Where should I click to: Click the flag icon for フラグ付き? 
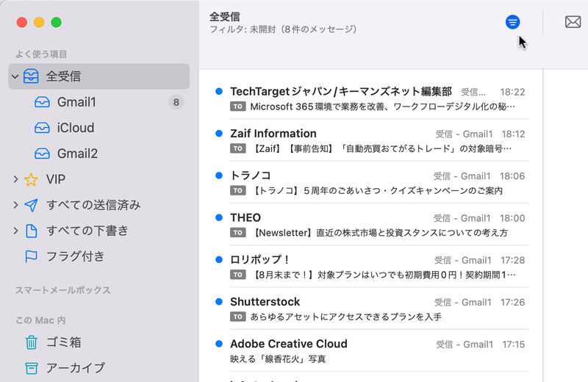31,256
